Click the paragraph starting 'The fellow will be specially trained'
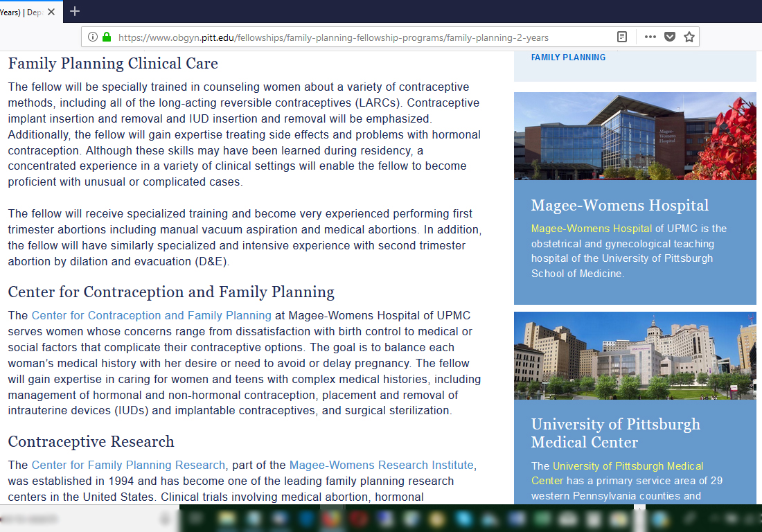Screen dimensions: 762x532 click(x=245, y=134)
